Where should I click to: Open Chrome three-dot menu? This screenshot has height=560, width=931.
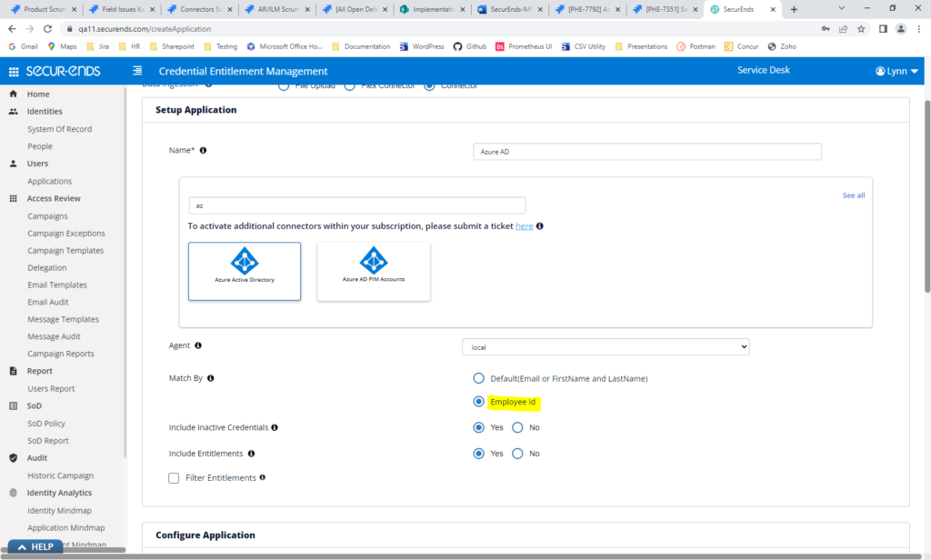tap(918, 28)
